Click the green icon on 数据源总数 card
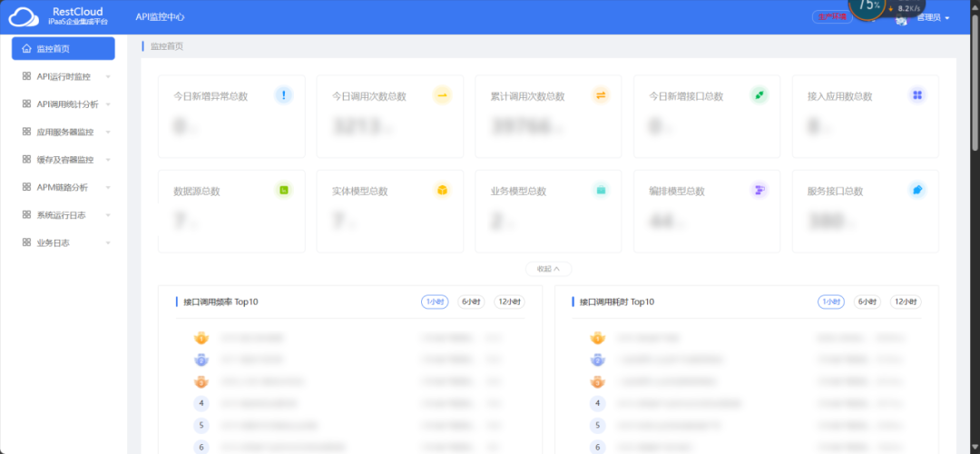The image size is (980, 454). tap(284, 190)
